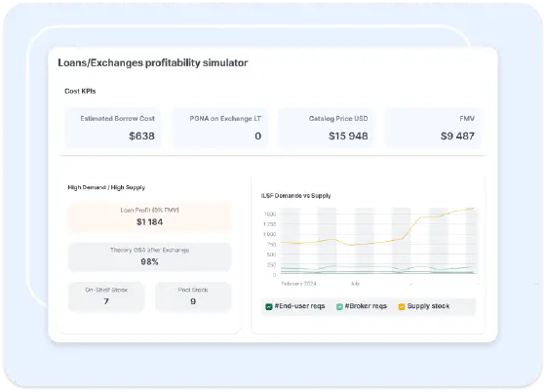Viewport: 546px width, 392px height.
Task: Click the 1500 y-axis label
Action: pyautogui.click(x=270, y=214)
